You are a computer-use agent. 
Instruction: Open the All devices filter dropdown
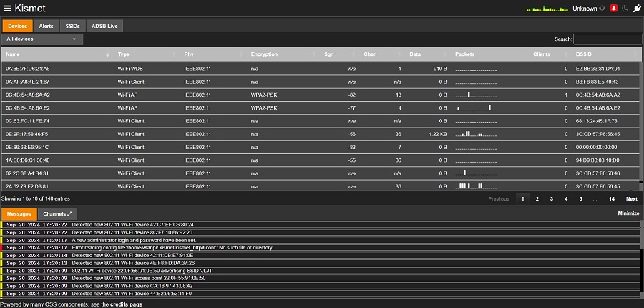click(x=42, y=39)
